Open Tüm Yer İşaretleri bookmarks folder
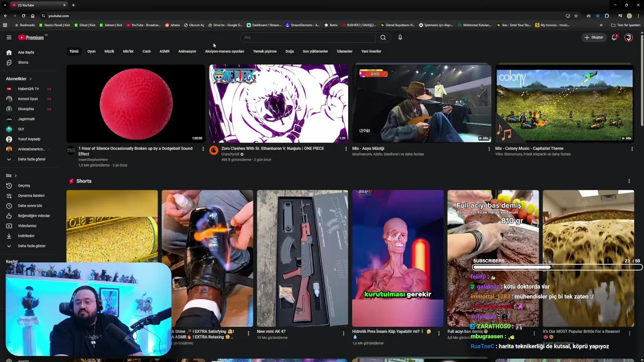 pyautogui.click(x=626, y=25)
